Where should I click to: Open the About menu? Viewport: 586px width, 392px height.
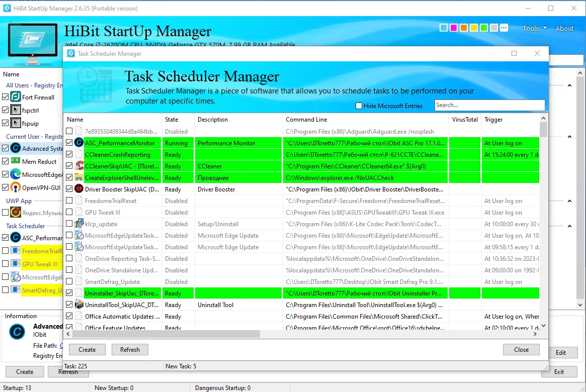click(564, 28)
